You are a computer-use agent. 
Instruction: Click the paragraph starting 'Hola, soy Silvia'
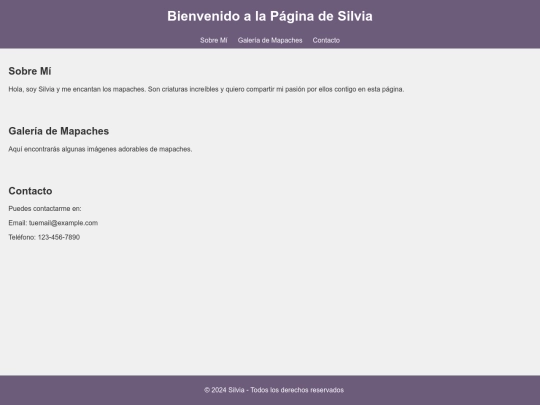tap(206, 90)
